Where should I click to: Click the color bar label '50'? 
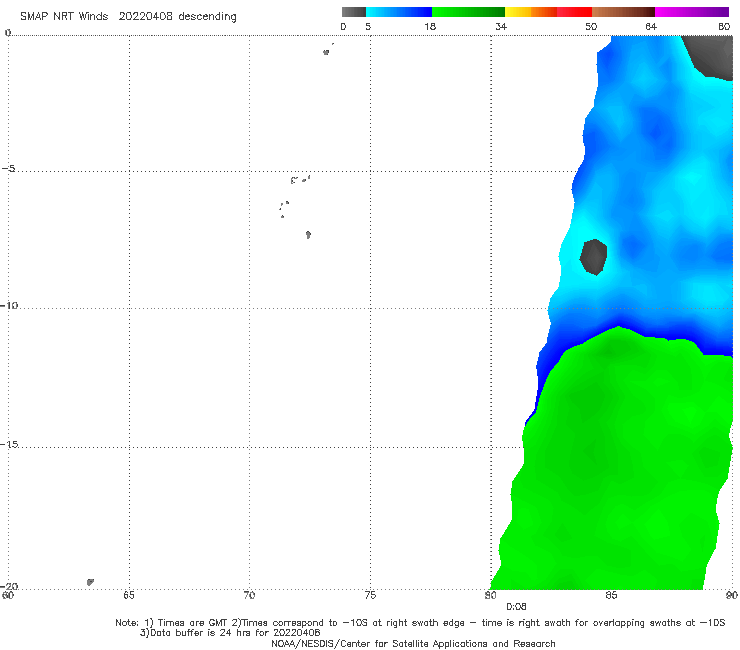tap(591, 26)
